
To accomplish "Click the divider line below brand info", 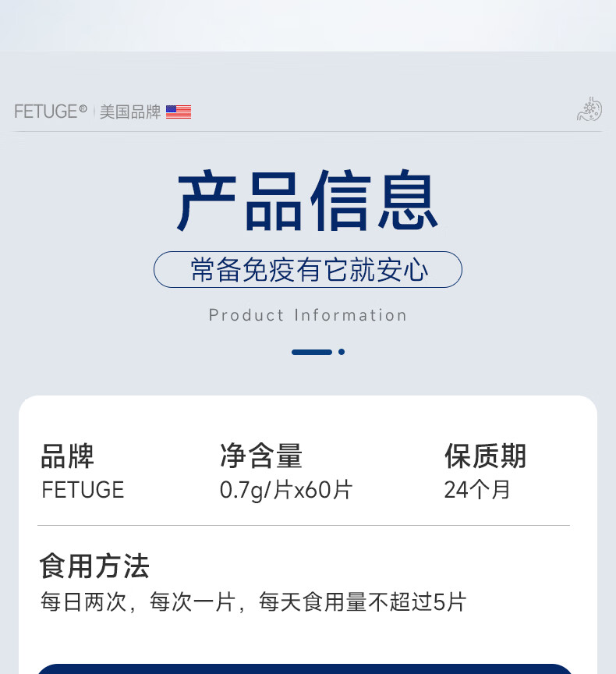I will click(x=303, y=525).
